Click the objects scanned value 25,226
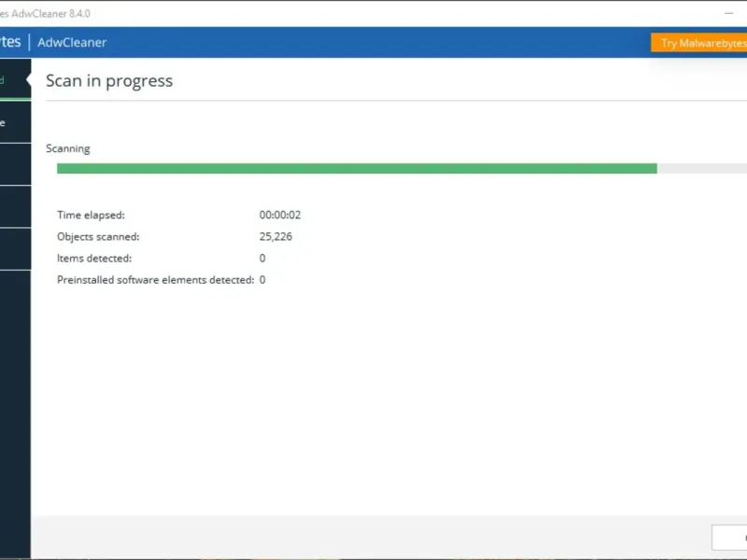 pos(275,237)
